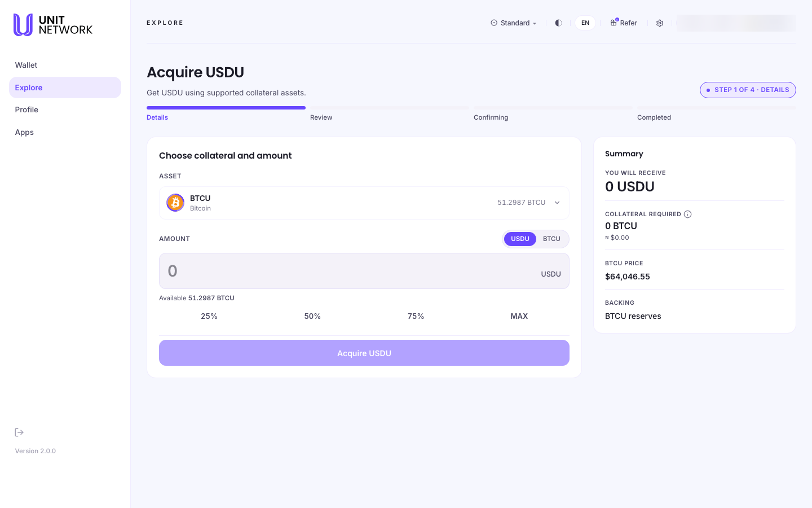Click the 0 USDU receive amount
Image resolution: width=812 pixels, height=508 pixels.
tap(630, 187)
